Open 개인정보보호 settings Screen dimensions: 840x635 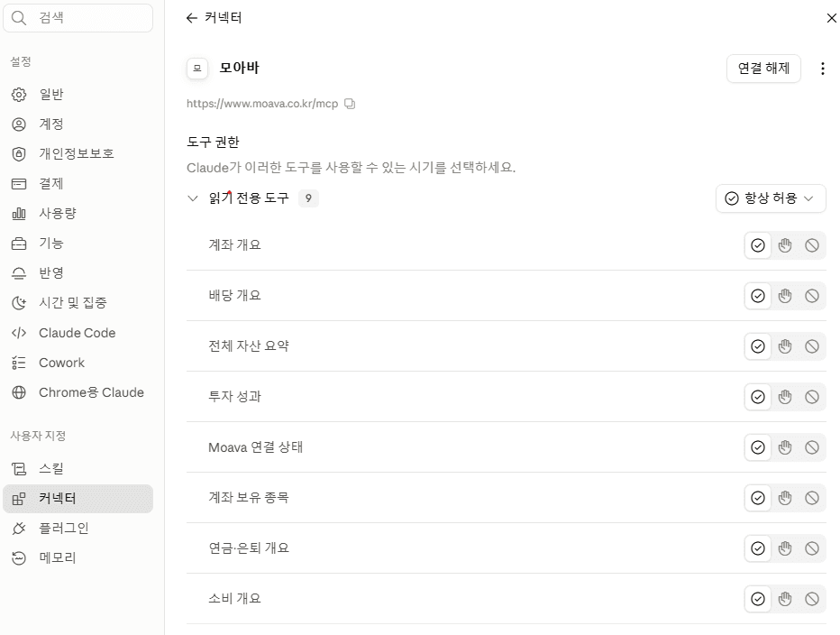(78, 154)
